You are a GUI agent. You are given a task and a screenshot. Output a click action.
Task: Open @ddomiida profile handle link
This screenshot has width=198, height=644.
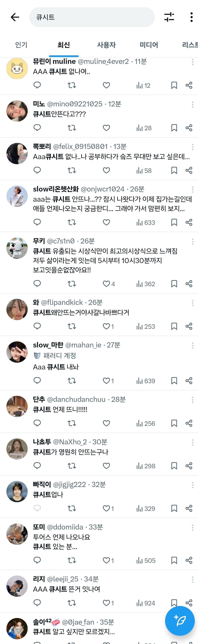(65, 527)
